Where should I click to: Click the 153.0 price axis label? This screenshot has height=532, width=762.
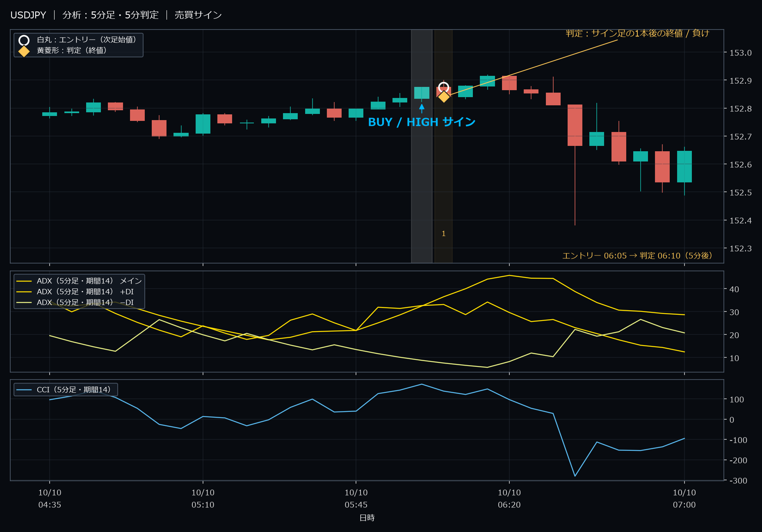click(741, 53)
